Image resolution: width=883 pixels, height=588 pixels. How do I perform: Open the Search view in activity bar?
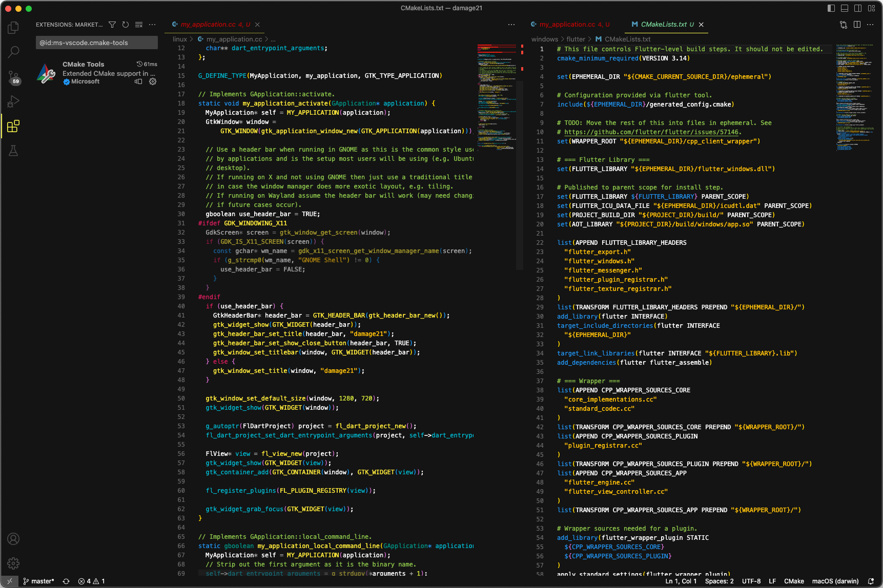pyautogui.click(x=13, y=52)
